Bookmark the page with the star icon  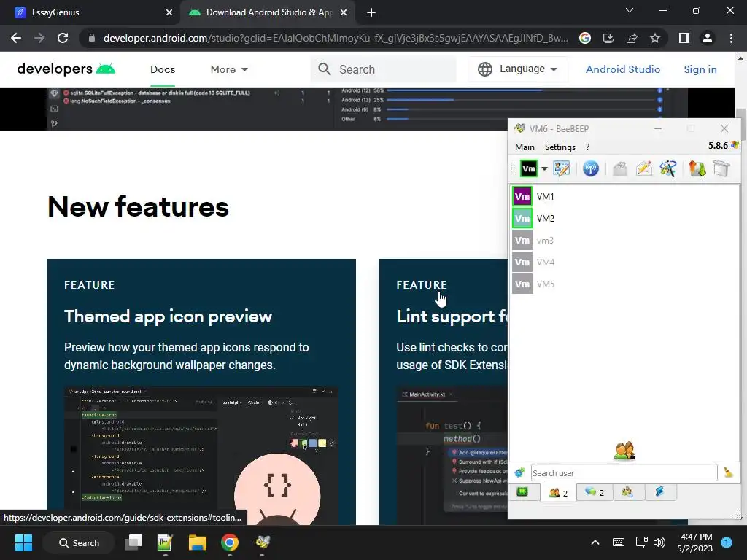click(655, 38)
